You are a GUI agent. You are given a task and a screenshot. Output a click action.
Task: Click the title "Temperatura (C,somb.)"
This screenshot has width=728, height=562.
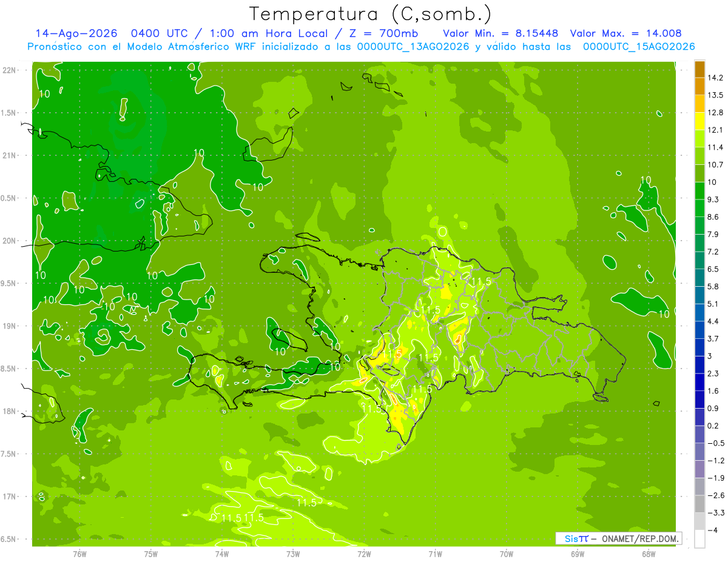coord(371,13)
